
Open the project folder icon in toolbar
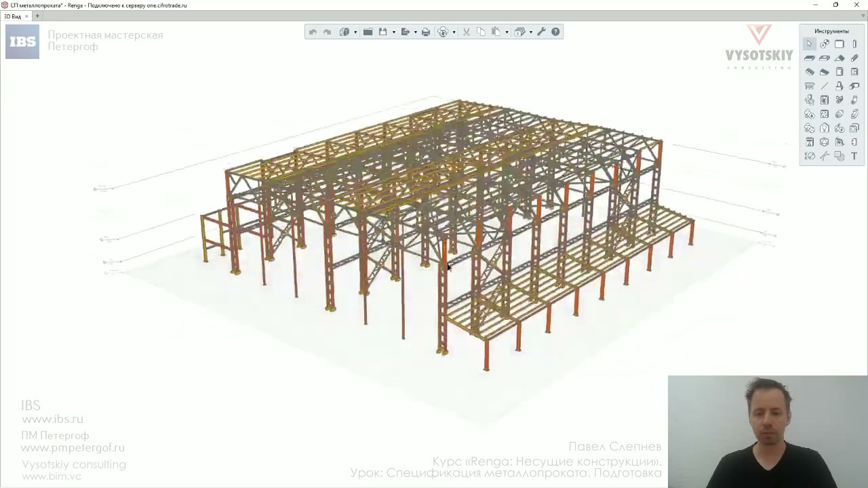[x=368, y=32]
